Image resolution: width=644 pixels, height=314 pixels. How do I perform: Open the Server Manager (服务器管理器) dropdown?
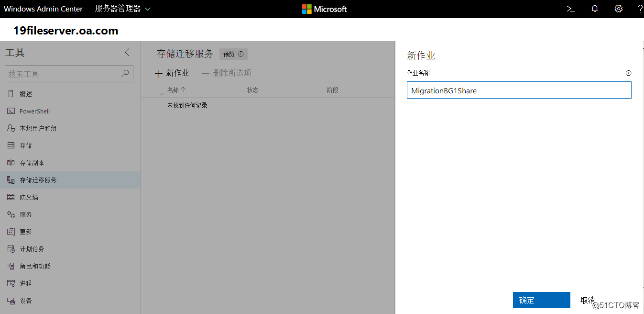pyautogui.click(x=123, y=9)
